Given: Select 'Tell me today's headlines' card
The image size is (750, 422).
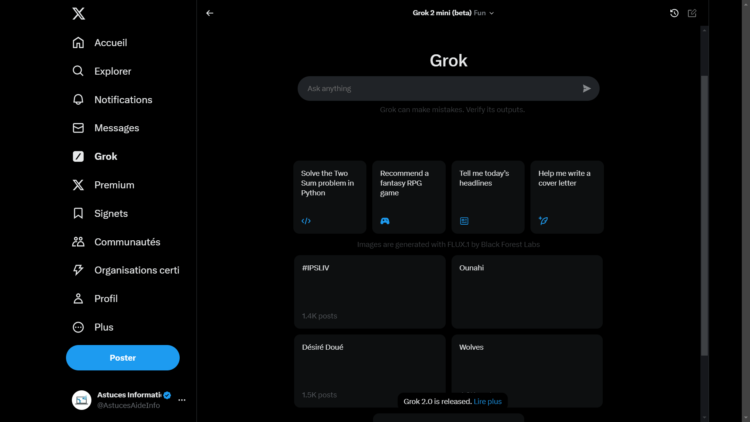Looking at the screenshot, I should tap(488, 197).
